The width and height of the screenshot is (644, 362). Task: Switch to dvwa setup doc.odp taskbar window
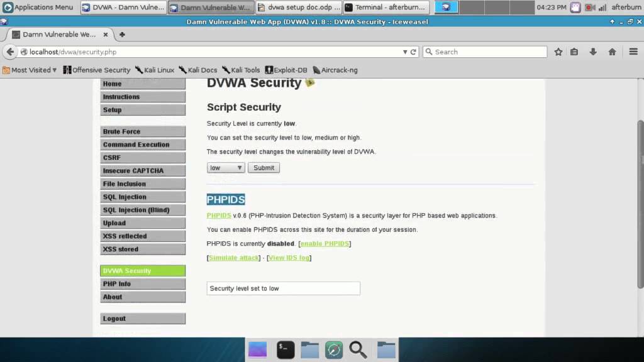point(299,7)
